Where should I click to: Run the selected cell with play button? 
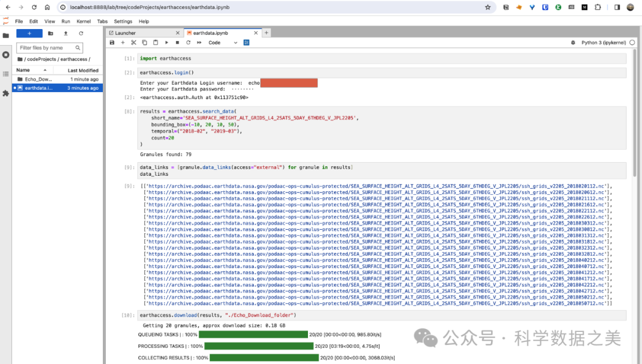[x=166, y=43]
